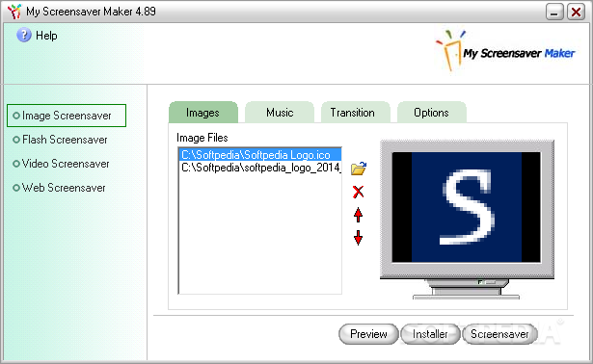Screen dimensions: 593x364
Task: Click the app icon in title bar
Action: pos(14,12)
